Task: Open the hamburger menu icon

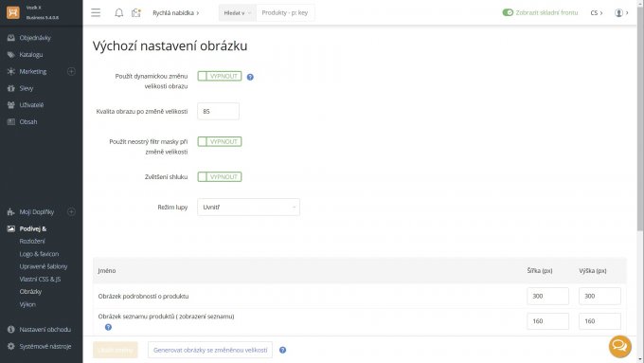Action: [96, 12]
